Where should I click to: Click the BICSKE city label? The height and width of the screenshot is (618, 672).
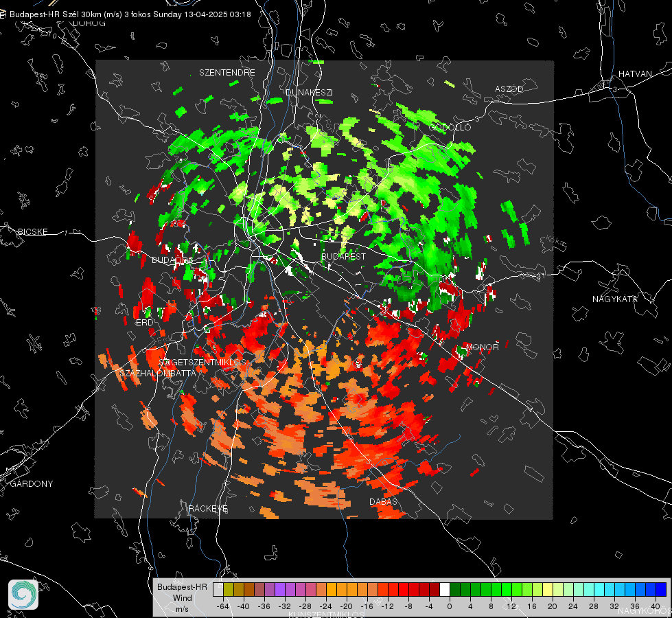pos(32,231)
